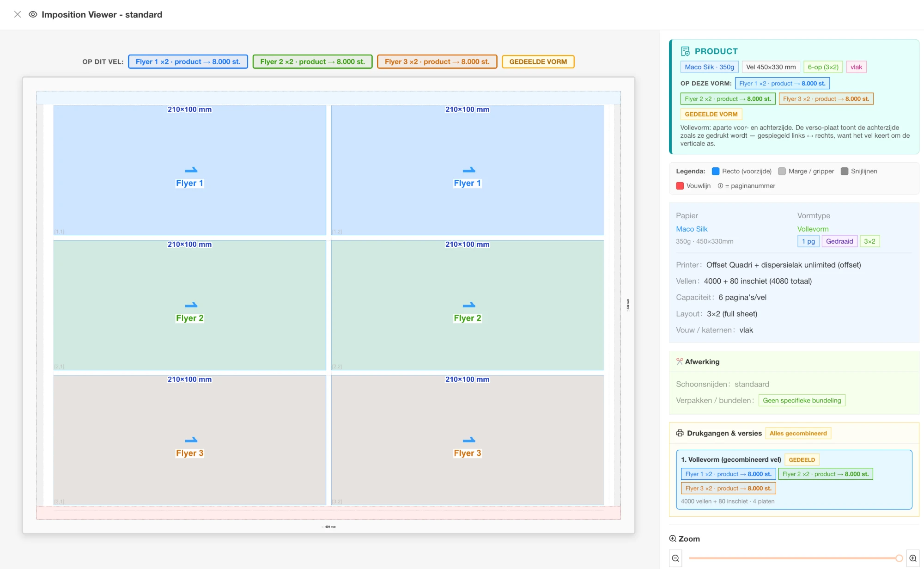Screen dimensions: 924x569
Task: Click the arrow icon in left Flyer 2 cell
Action: pyautogui.click(x=191, y=305)
